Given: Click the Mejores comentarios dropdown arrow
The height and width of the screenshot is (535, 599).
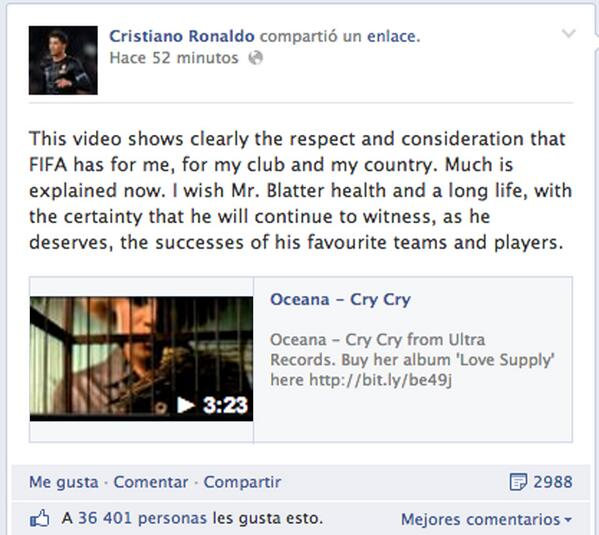Looking at the screenshot, I should 568,520.
